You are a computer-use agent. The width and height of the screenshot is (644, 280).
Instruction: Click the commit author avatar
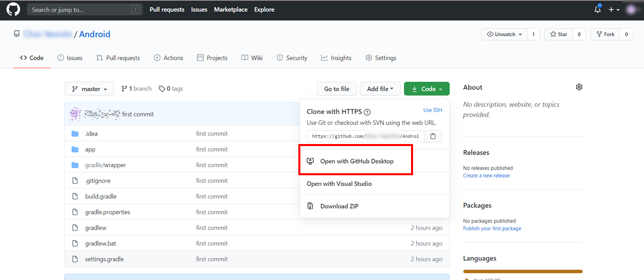(x=75, y=114)
